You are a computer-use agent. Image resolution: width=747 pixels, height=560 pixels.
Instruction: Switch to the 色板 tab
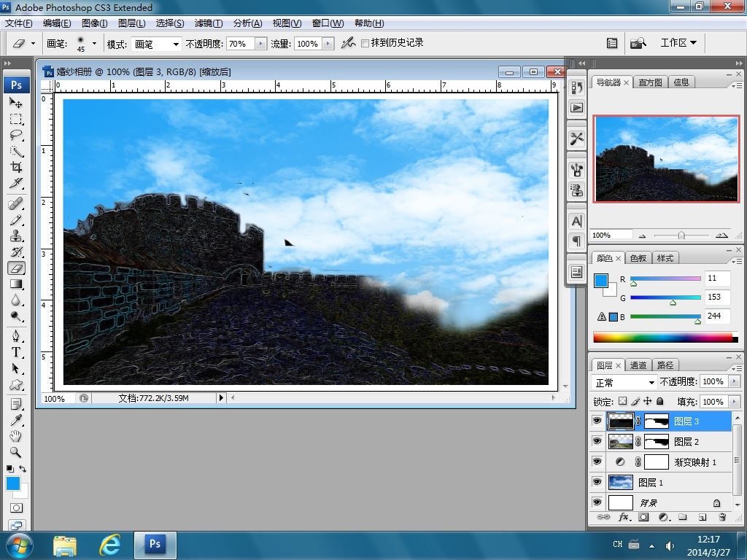[x=638, y=258]
